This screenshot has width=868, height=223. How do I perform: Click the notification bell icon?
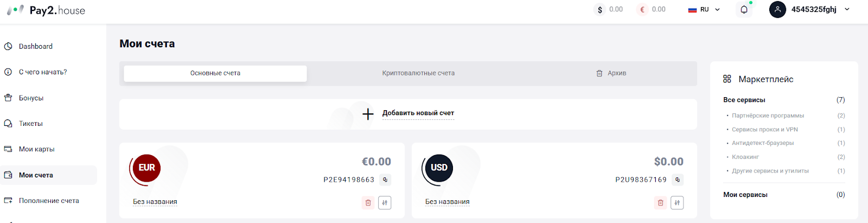coord(744,9)
